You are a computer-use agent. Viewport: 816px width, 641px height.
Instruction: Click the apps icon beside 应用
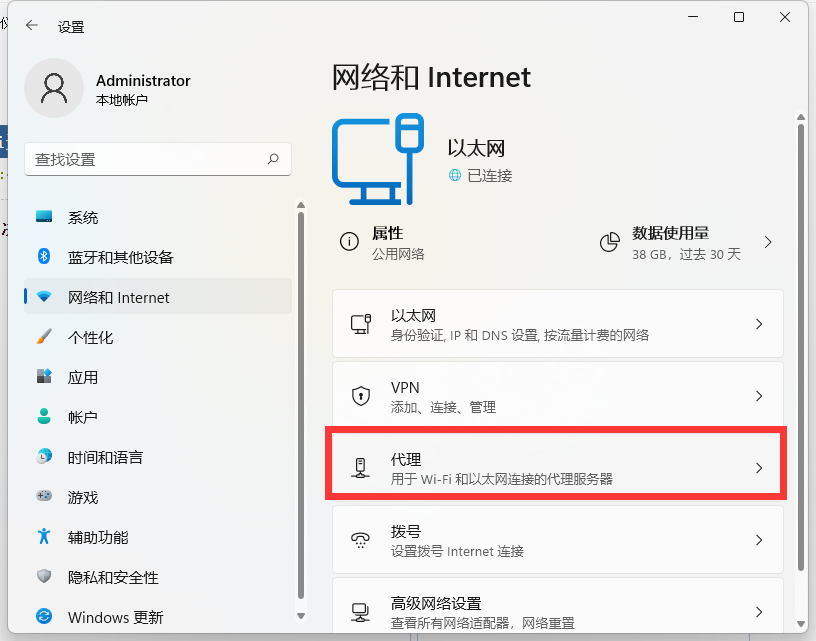pyautogui.click(x=44, y=376)
